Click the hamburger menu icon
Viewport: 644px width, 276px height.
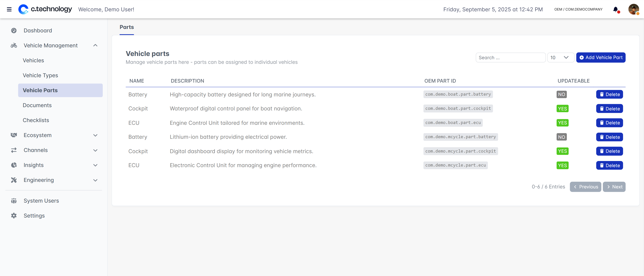9,10
